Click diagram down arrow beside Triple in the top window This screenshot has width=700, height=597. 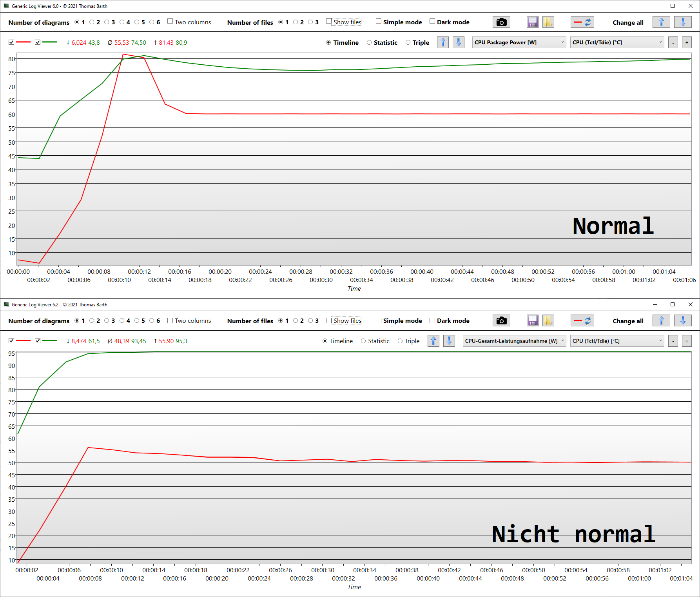tap(459, 42)
